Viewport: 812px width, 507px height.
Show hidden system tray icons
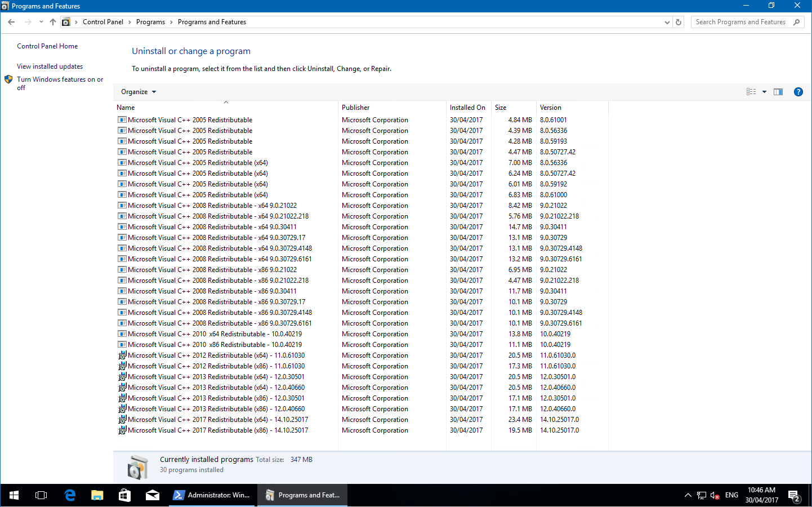[688, 495]
